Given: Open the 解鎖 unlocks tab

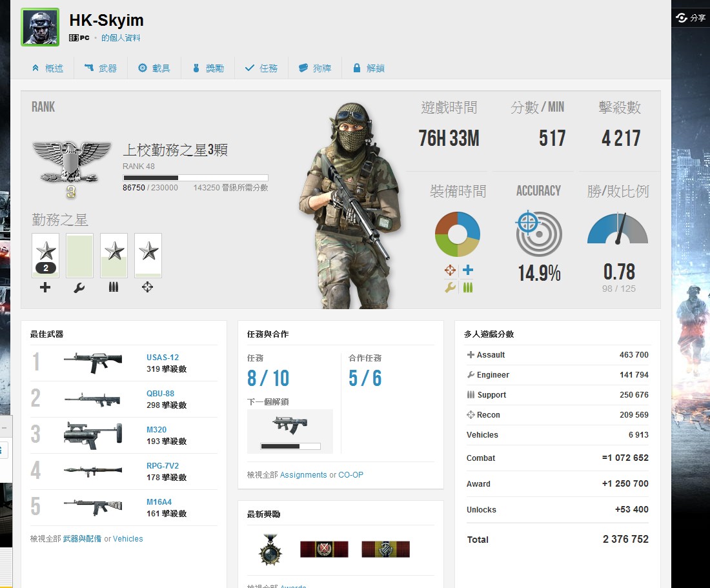Looking at the screenshot, I should pos(369,68).
